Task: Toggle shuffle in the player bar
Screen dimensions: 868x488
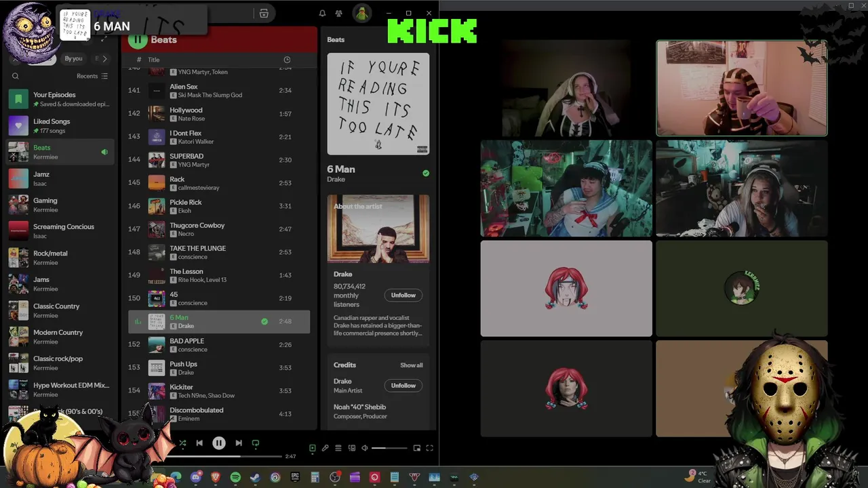Action: 182,443
